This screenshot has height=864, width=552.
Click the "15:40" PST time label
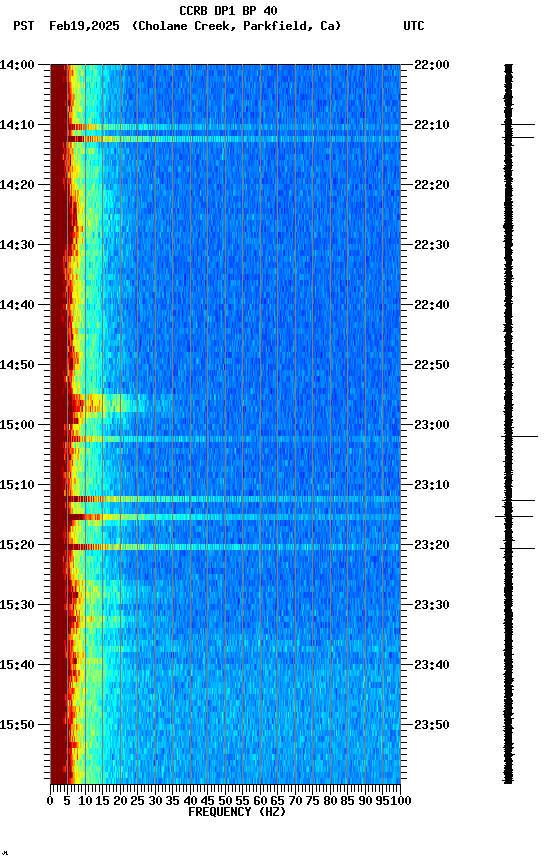pos(17,666)
